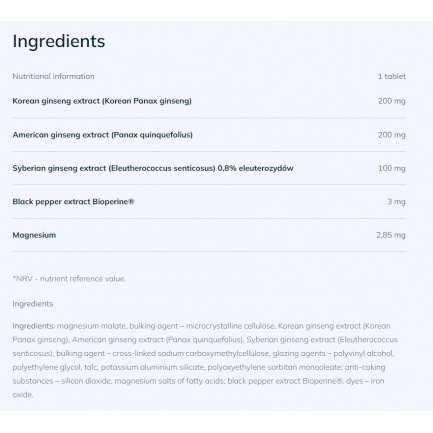This screenshot has height=433, width=433.
Task: Select the Black pepper extract Bioperine row
Action: point(209,202)
